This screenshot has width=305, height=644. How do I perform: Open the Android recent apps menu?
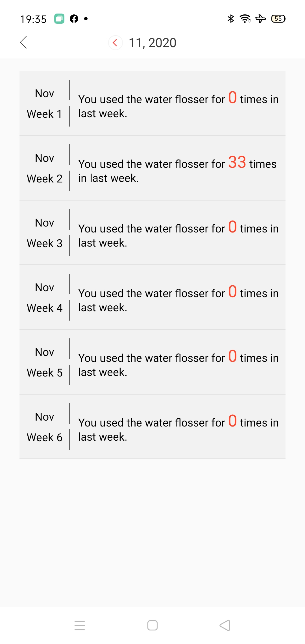80,625
